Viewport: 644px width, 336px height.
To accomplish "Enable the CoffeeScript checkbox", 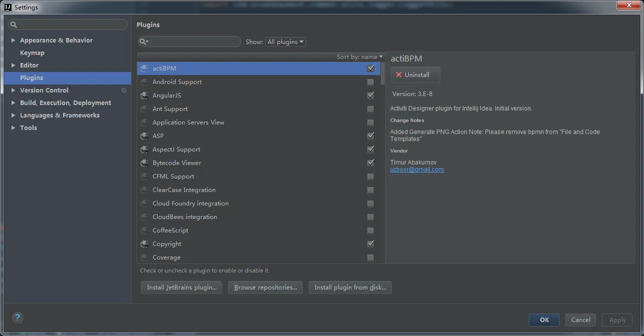I will (370, 230).
